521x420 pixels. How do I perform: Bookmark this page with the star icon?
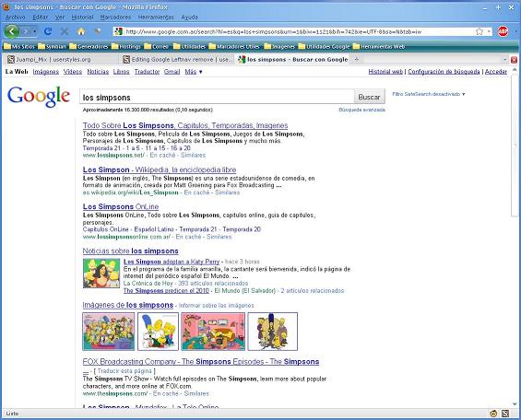click(480, 31)
